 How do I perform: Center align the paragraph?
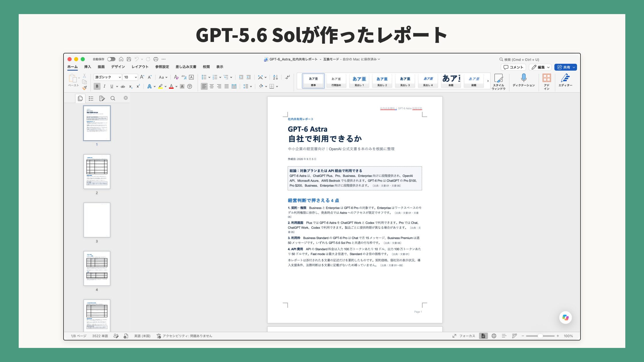tap(212, 86)
